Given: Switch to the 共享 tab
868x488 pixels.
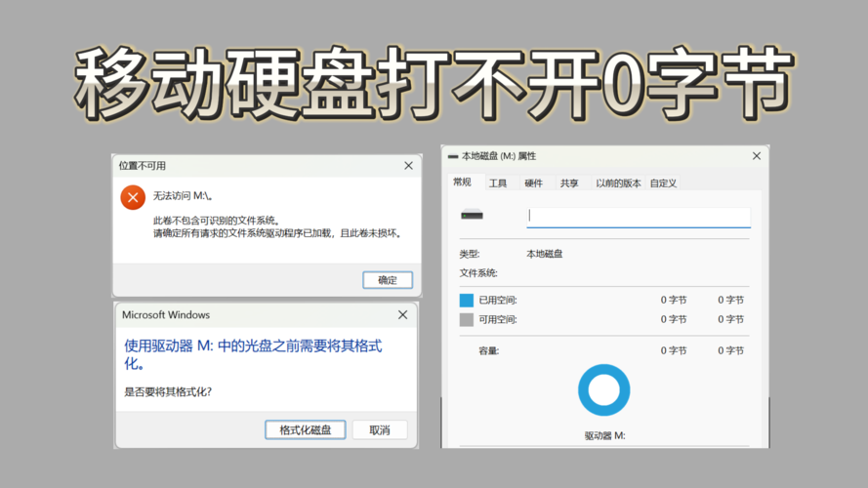Looking at the screenshot, I should (x=569, y=183).
